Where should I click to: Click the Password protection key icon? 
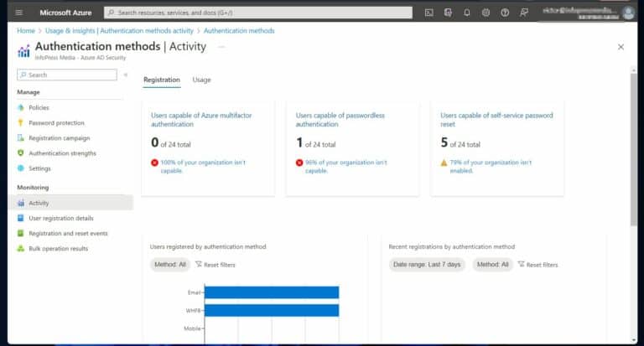tap(20, 122)
